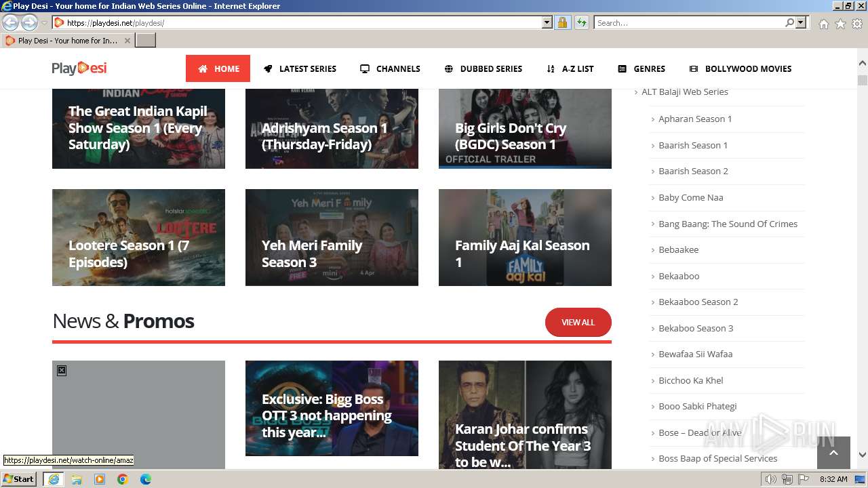Image resolution: width=868 pixels, height=488 pixels.
Task: Open search provider dropdown arrow
Action: tap(801, 22)
